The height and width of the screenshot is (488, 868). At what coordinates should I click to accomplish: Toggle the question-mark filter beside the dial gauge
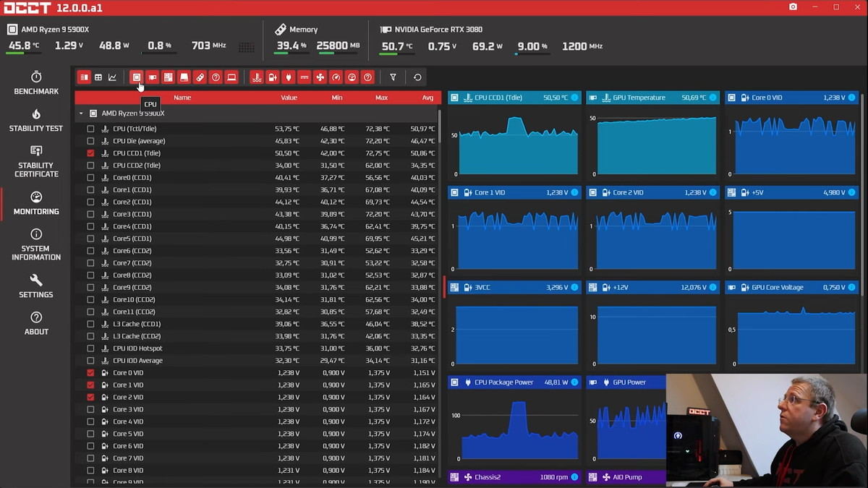coord(367,77)
